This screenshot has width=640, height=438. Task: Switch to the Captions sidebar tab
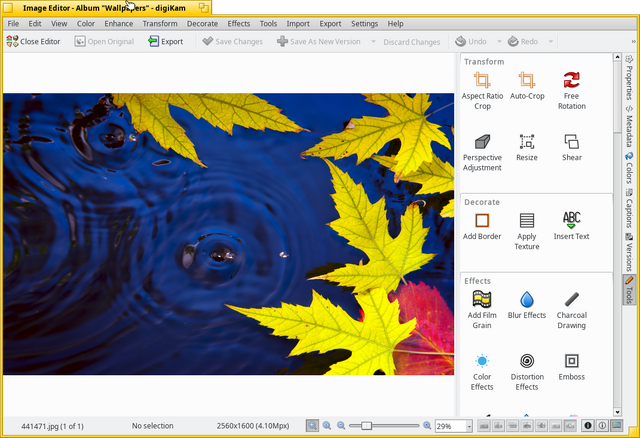coord(629,209)
